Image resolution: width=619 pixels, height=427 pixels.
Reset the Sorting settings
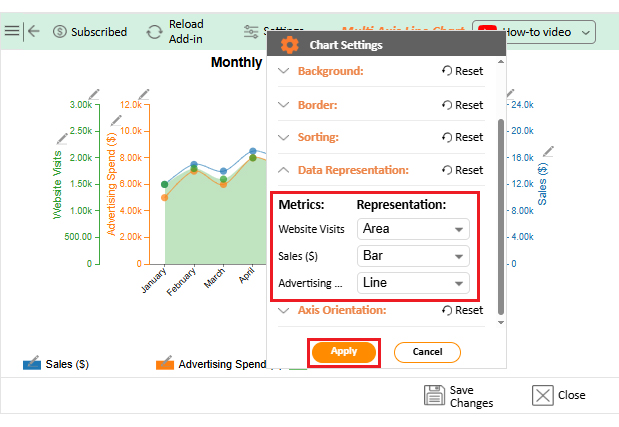[462, 137]
